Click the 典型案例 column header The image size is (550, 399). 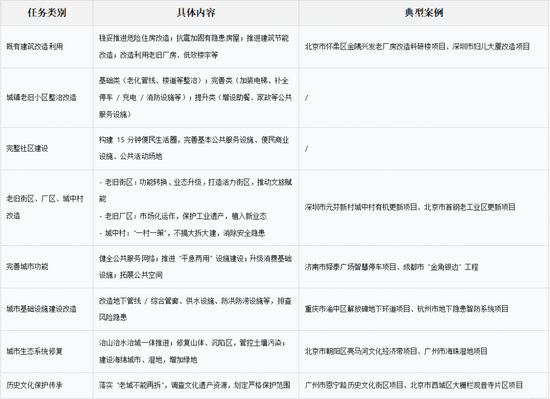424,13
